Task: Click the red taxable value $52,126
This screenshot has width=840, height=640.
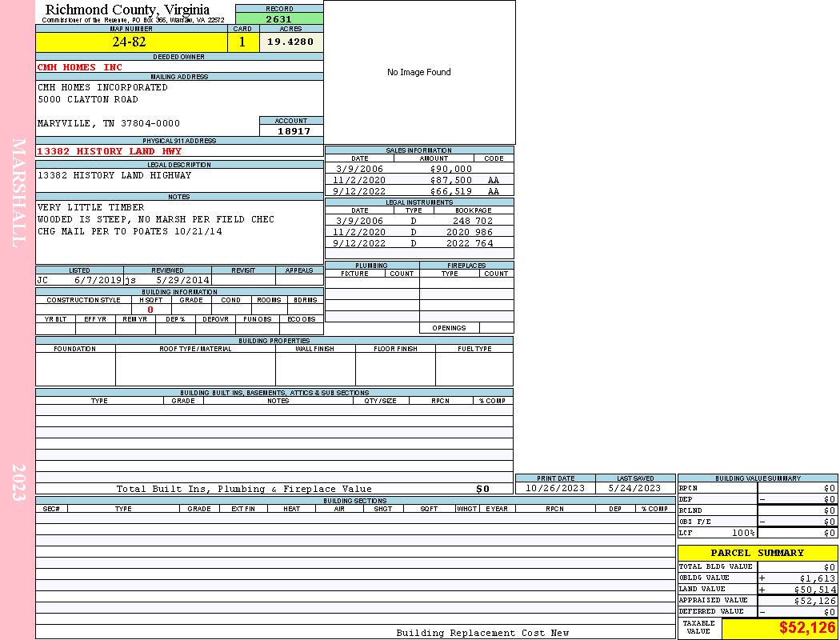Action: [806, 628]
